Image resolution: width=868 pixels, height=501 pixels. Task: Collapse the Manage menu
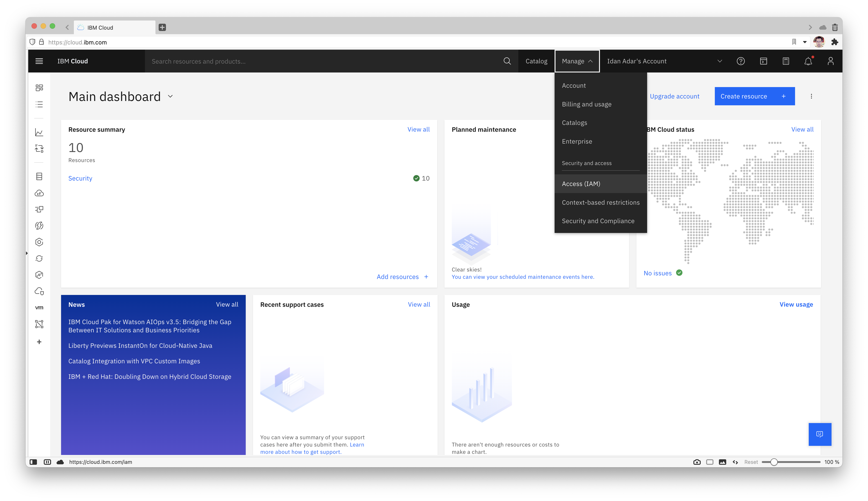click(577, 61)
